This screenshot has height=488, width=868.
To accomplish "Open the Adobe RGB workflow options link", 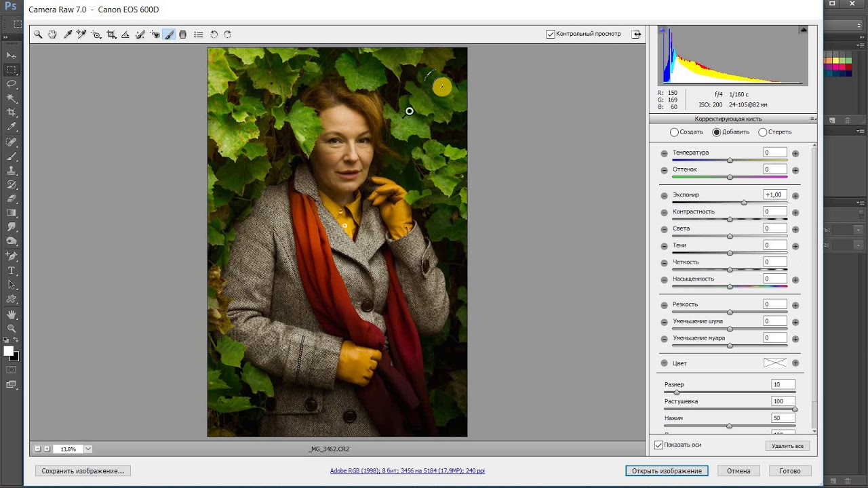I will pyautogui.click(x=407, y=470).
